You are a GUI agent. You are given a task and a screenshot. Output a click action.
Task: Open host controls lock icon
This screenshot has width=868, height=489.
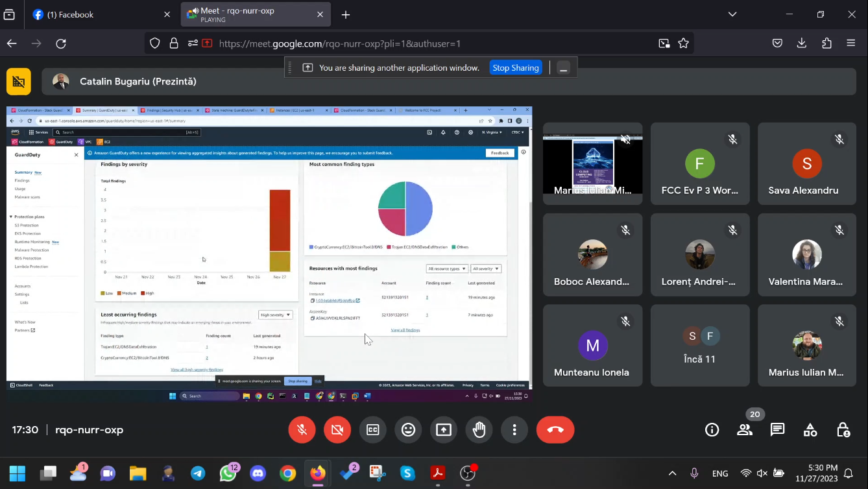tap(843, 429)
